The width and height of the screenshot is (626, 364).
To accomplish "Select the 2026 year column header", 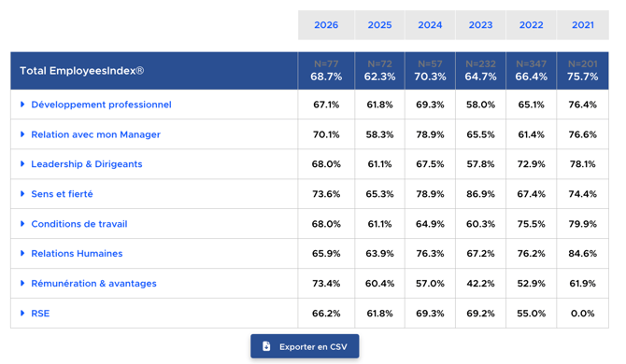I will tap(326, 25).
